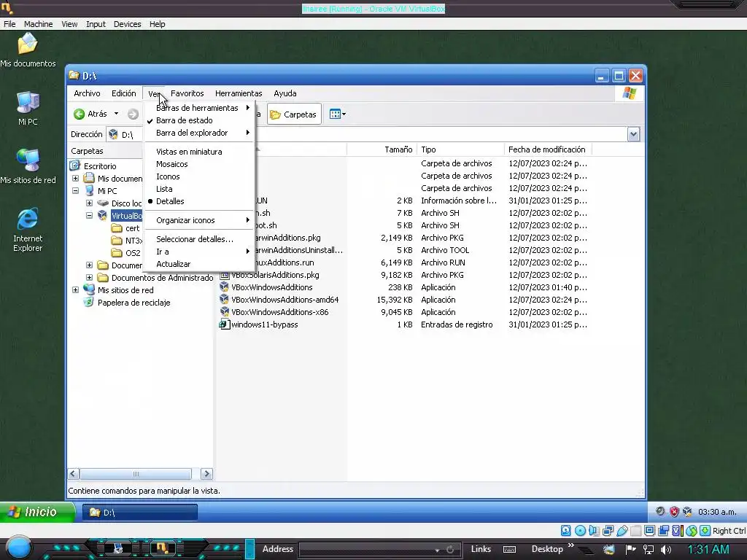Open the Archivo menu
747x560 pixels.
87,93
